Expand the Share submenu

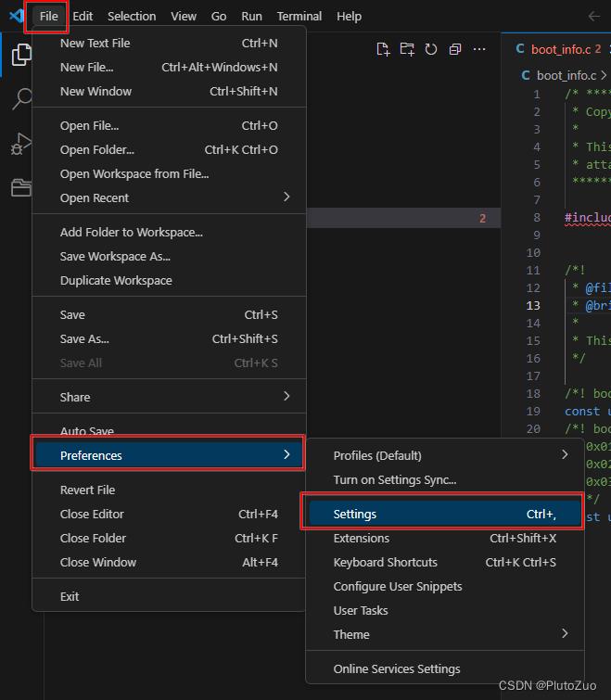click(x=169, y=397)
